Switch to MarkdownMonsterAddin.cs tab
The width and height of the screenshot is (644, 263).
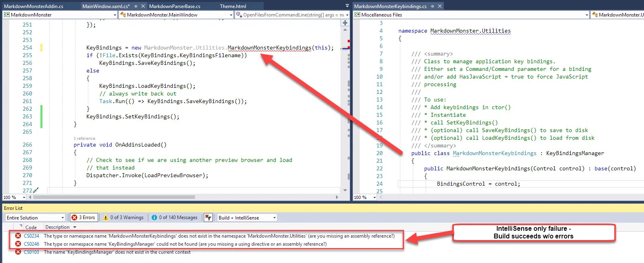click(x=34, y=6)
